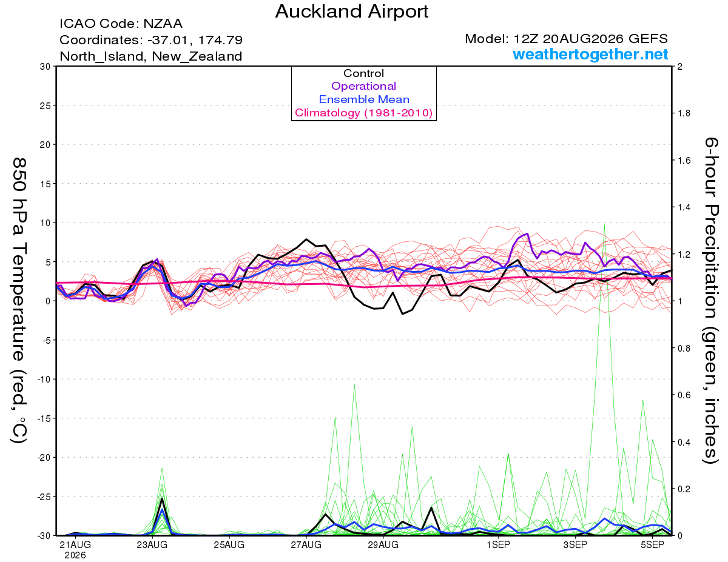Image resolution: width=728 pixels, height=562 pixels.
Task: Click the black control temperature peak at 27AUG
Action: tap(307, 239)
